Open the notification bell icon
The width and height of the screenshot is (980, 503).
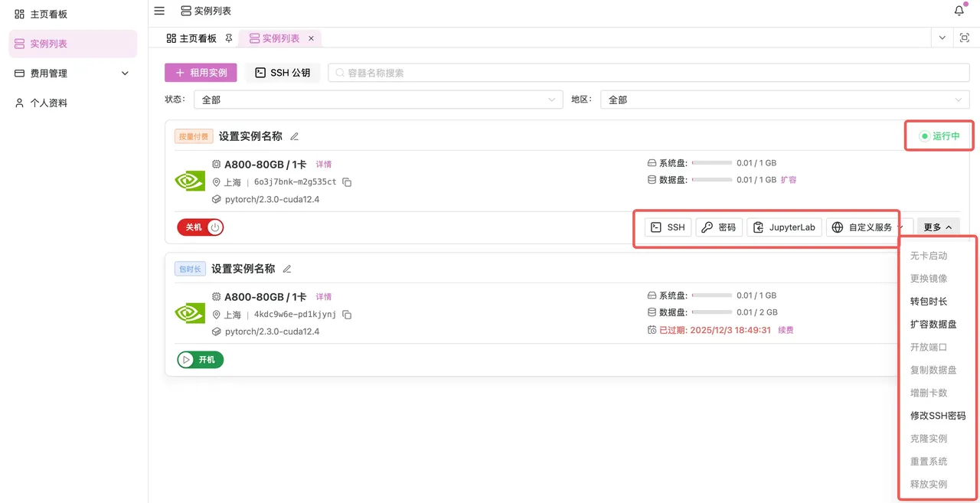[959, 11]
